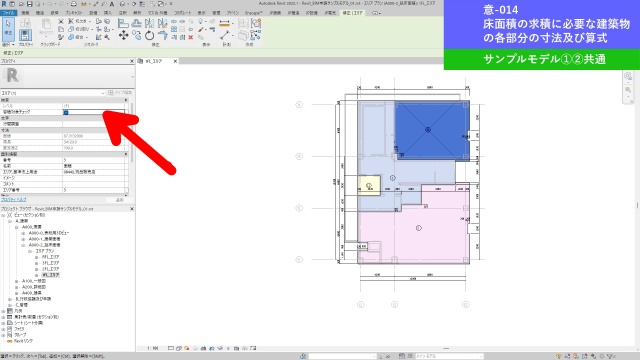The height and width of the screenshot is (360, 640).
Task: Select the highlighted 1FL area plan view
Action: tap(50, 275)
